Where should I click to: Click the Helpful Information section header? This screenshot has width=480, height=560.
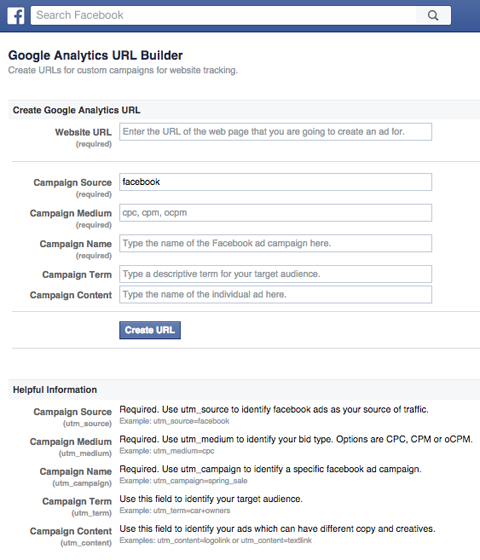(x=55, y=390)
